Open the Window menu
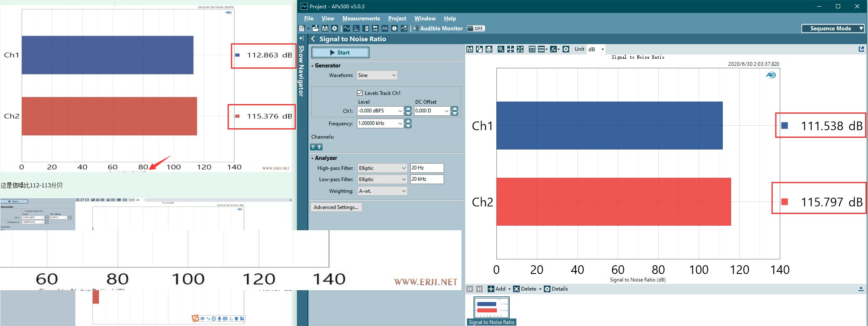 coord(425,18)
